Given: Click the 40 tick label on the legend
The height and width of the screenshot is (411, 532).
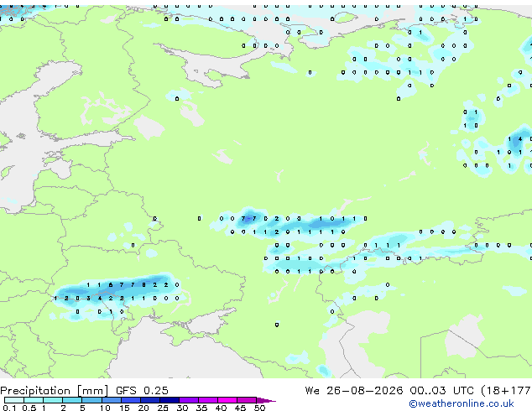Looking at the screenshot, I should pos(221,408).
